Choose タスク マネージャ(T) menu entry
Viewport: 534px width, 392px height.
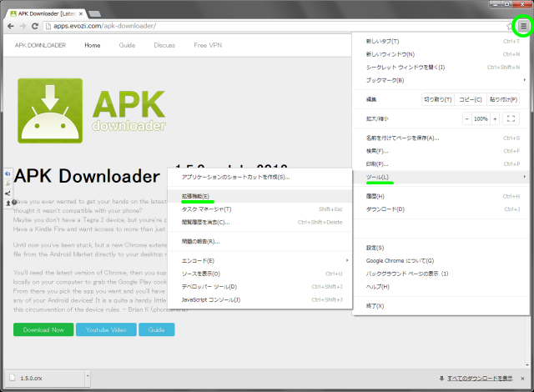206,209
